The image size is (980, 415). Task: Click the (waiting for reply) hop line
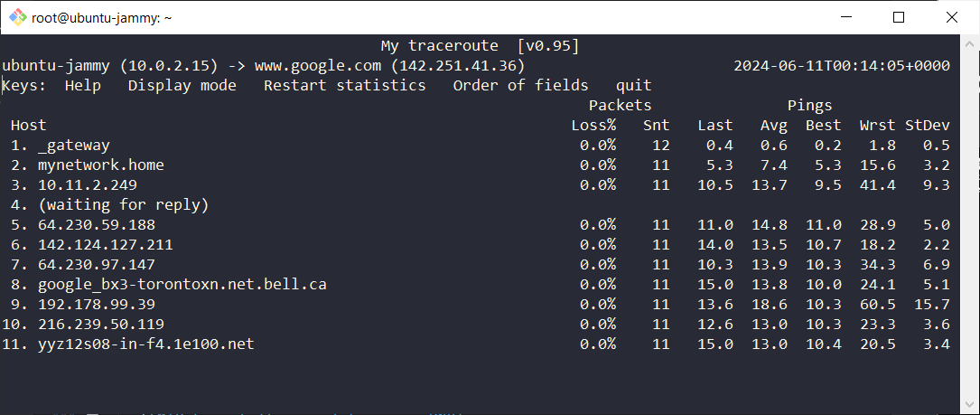pyautogui.click(x=123, y=204)
